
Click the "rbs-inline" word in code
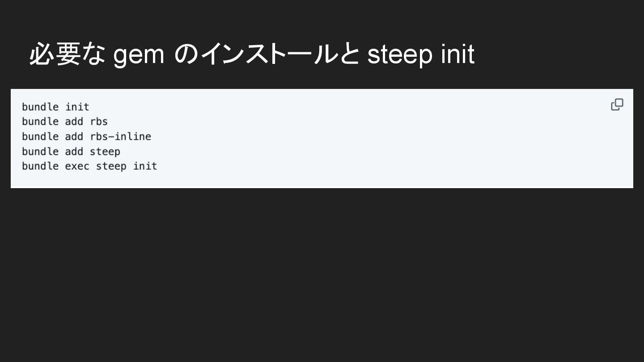(x=120, y=136)
